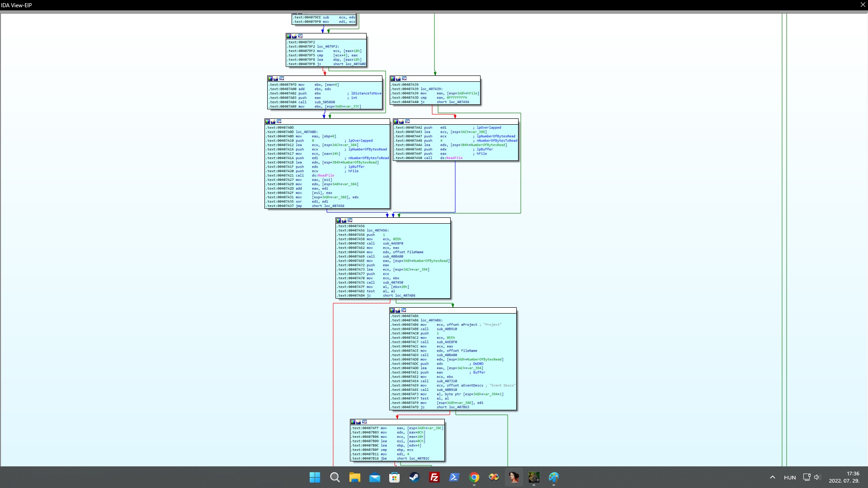Open volume control in system tray
The width and height of the screenshot is (868, 488).
tap(817, 478)
